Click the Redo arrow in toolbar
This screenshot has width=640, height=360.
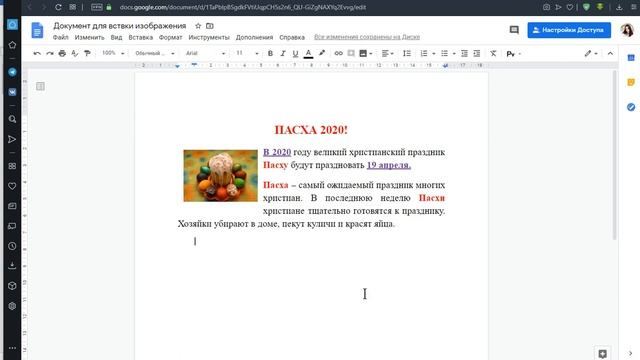(x=50, y=53)
